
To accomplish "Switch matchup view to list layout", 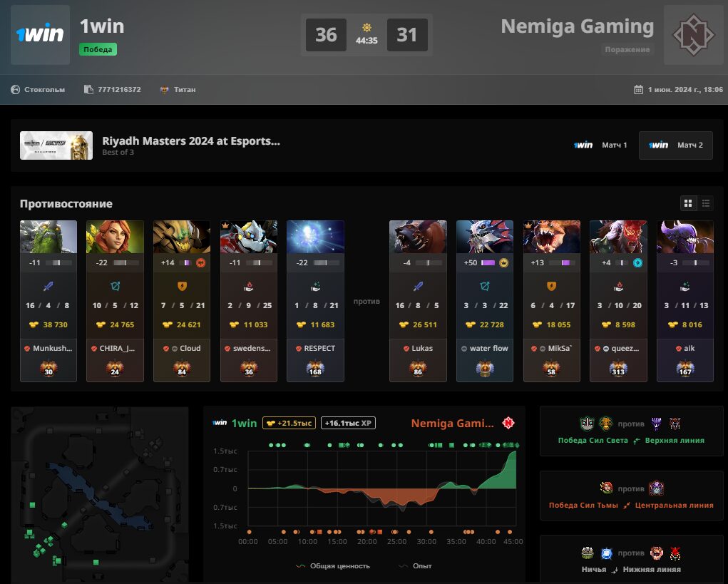I will [x=706, y=203].
